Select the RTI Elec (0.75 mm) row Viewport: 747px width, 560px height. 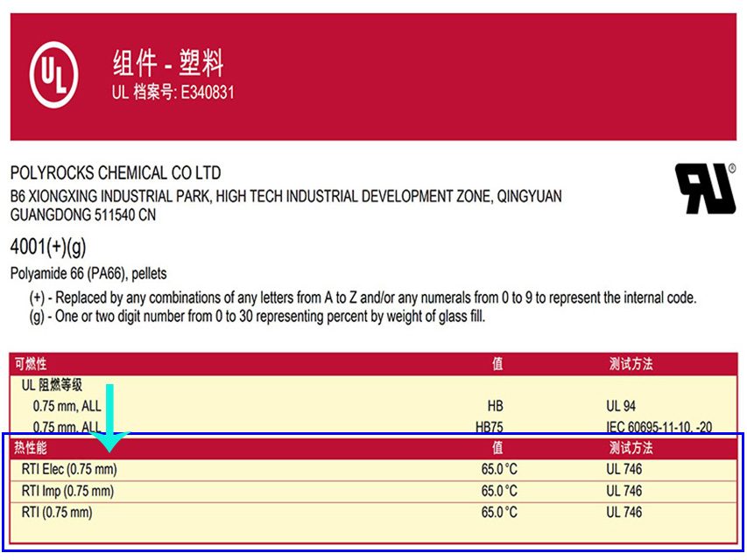(68, 470)
